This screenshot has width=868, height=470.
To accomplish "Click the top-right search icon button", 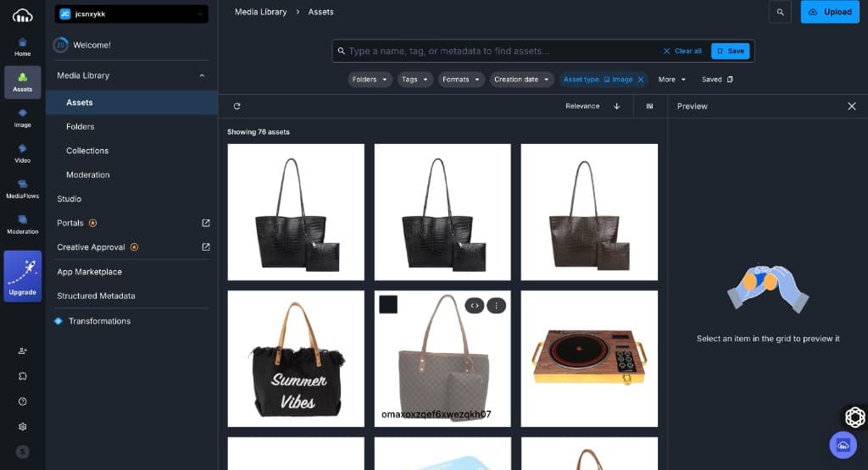I will click(780, 12).
